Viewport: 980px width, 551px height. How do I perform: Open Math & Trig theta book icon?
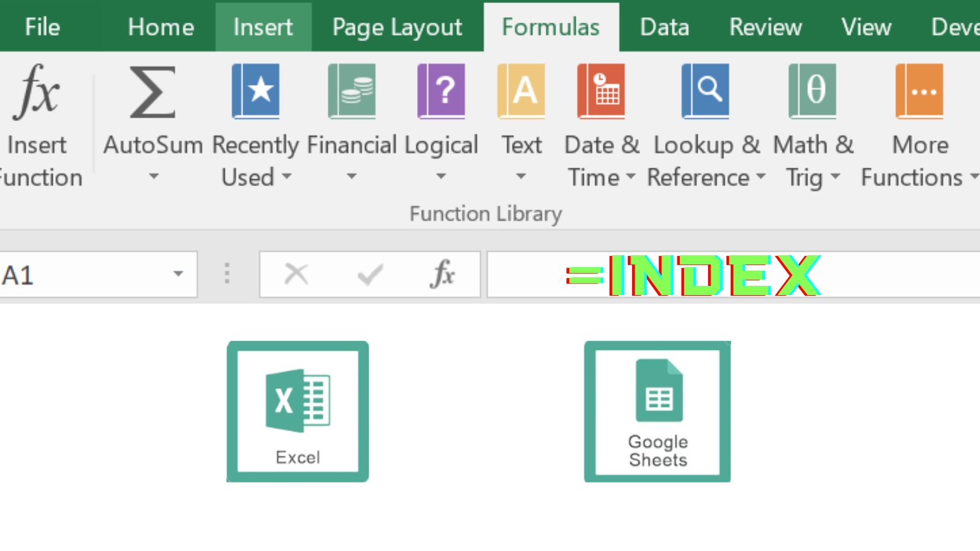click(x=812, y=91)
